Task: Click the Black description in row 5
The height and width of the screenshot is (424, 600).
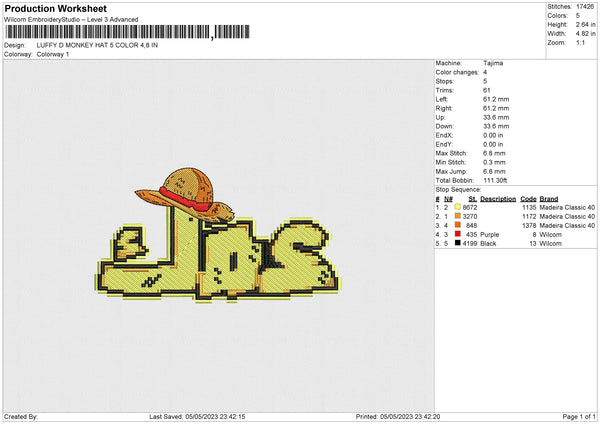Action: [488, 243]
